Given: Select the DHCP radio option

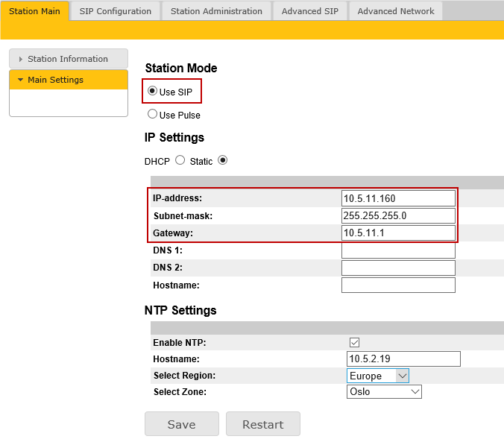Looking at the screenshot, I should click(180, 160).
